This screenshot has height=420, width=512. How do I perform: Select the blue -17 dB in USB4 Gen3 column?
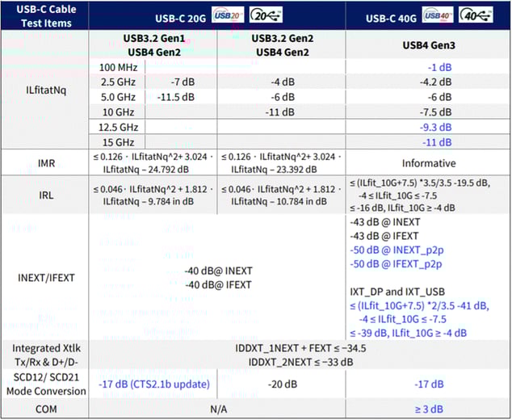pos(429,384)
